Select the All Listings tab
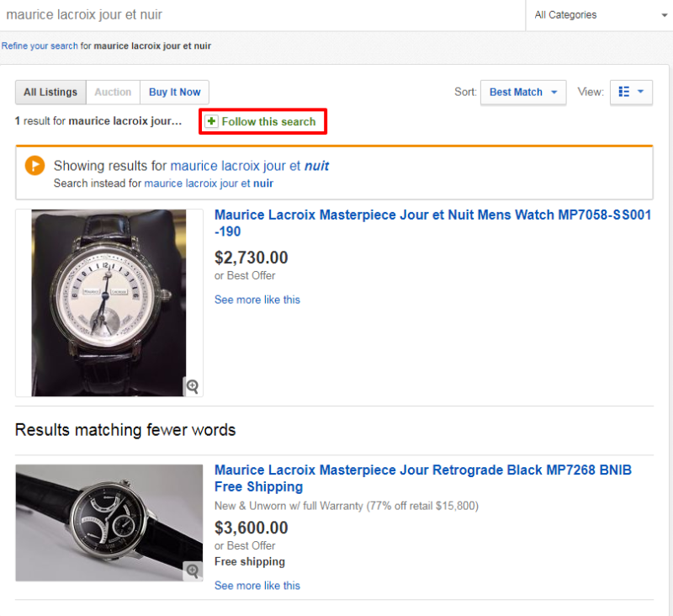 50,93
